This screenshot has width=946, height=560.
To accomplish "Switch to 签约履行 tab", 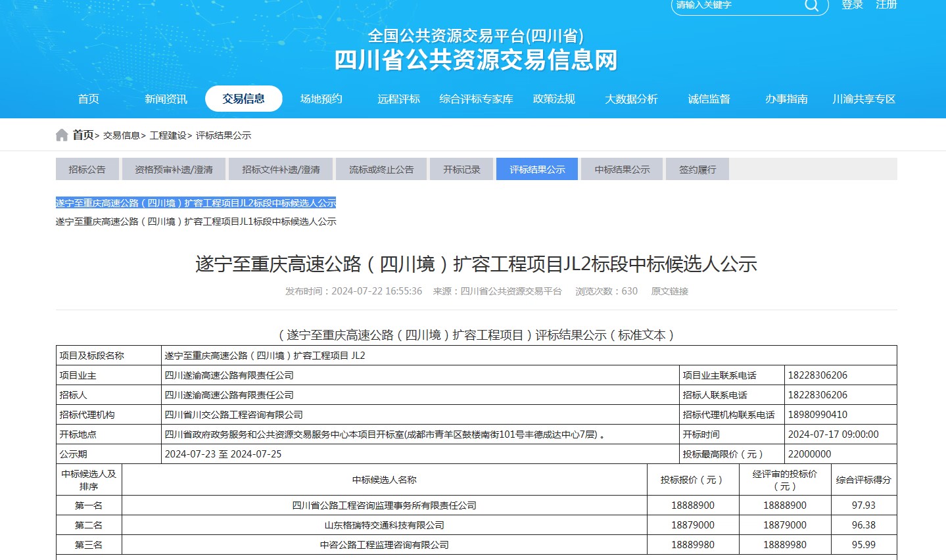I will pos(698,169).
